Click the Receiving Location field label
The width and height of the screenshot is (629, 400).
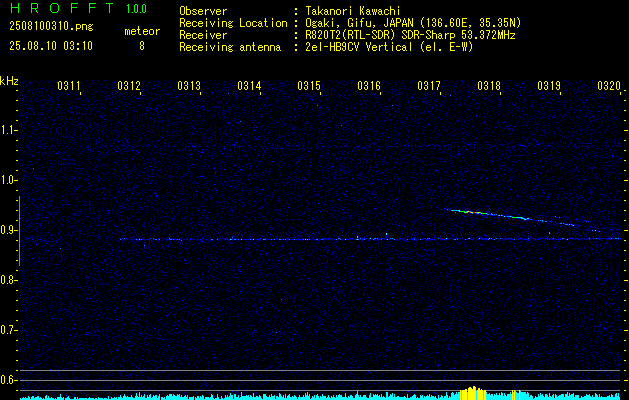233,23
